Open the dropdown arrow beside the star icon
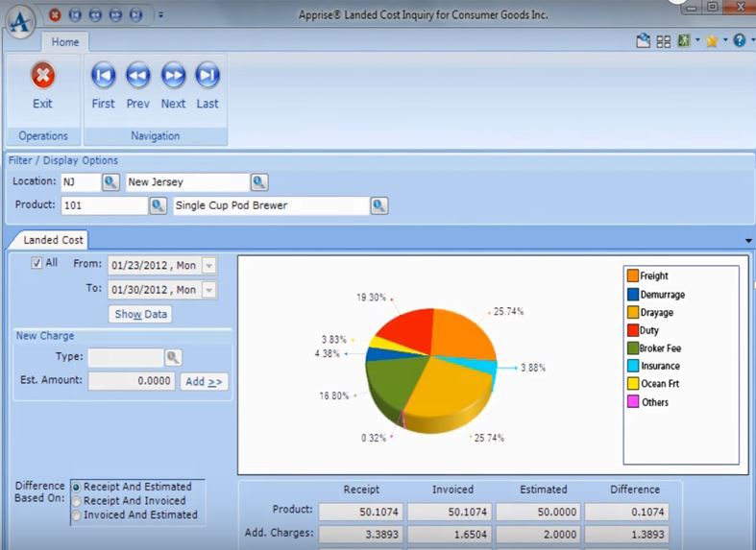Image resolution: width=756 pixels, height=550 pixels. tap(724, 40)
